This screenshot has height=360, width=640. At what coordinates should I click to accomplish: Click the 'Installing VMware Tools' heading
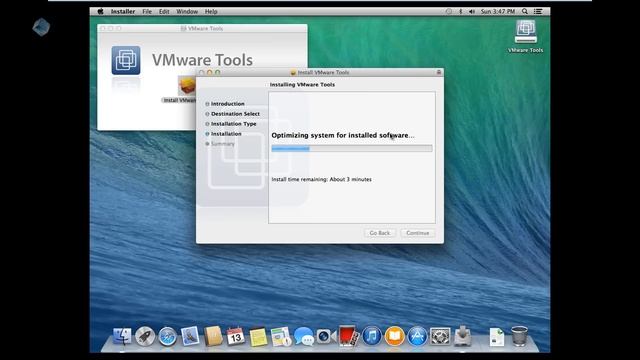[x=302, y=84]
